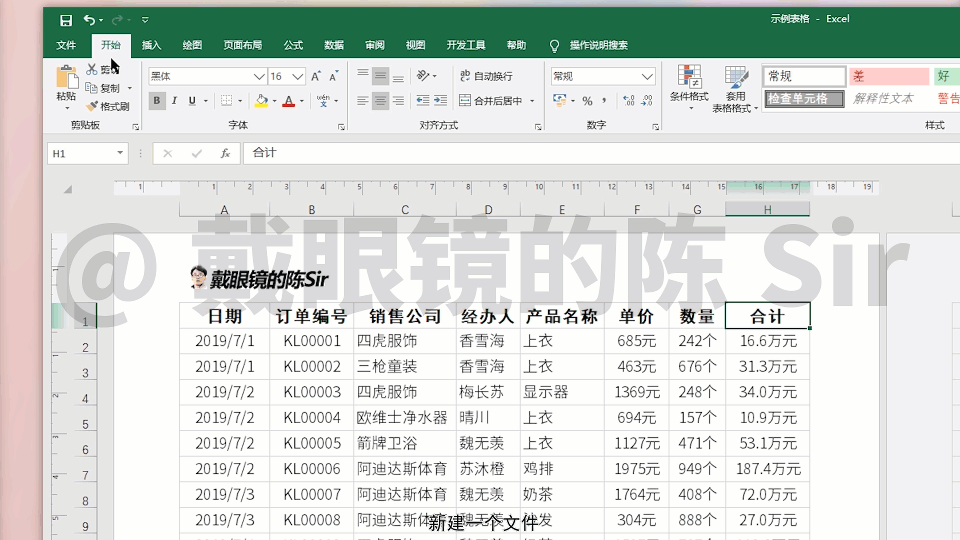Toggle 自动换行 wrap text

[x=487, y=76]
